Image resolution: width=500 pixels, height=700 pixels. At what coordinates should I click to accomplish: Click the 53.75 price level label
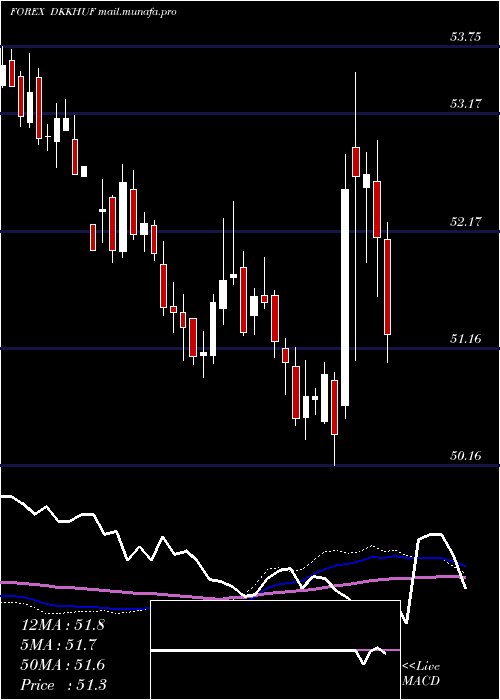465,37
